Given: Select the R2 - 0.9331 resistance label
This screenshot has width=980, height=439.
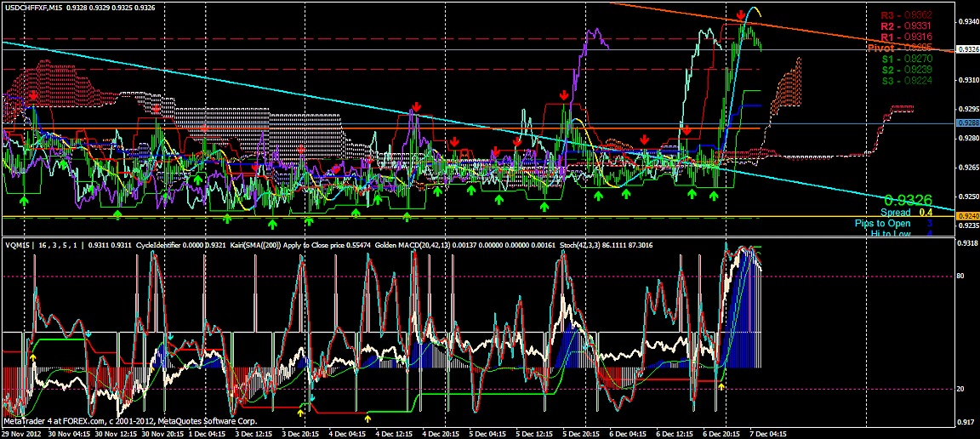Looking at the screenshot, I should pos(907,26).
